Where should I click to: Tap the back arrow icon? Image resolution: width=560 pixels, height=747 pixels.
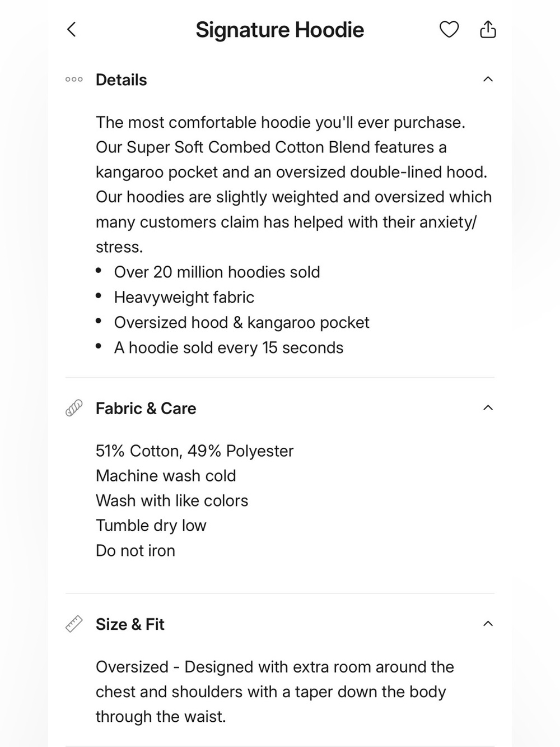click(71, 29)
